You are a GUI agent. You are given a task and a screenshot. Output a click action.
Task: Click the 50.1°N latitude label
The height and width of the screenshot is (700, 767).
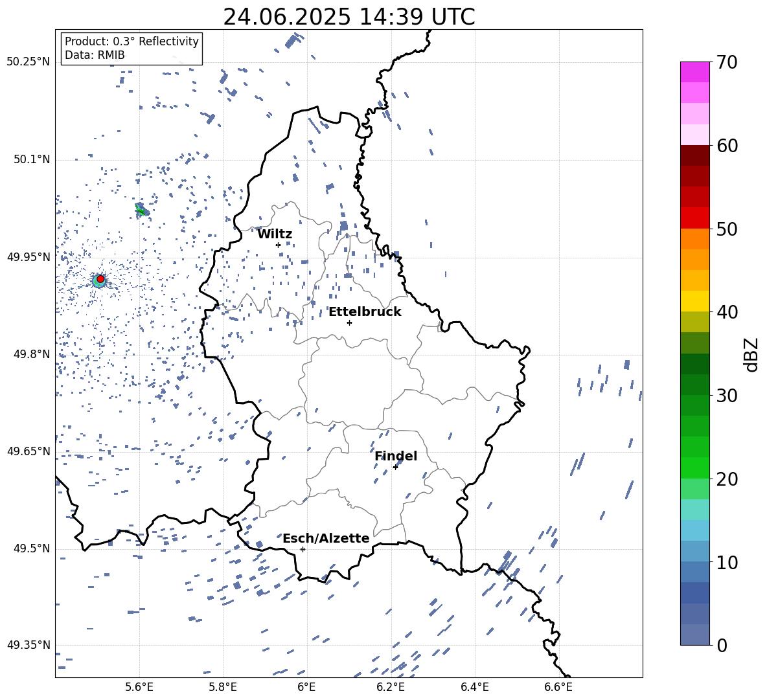click(x=31, y=159)
